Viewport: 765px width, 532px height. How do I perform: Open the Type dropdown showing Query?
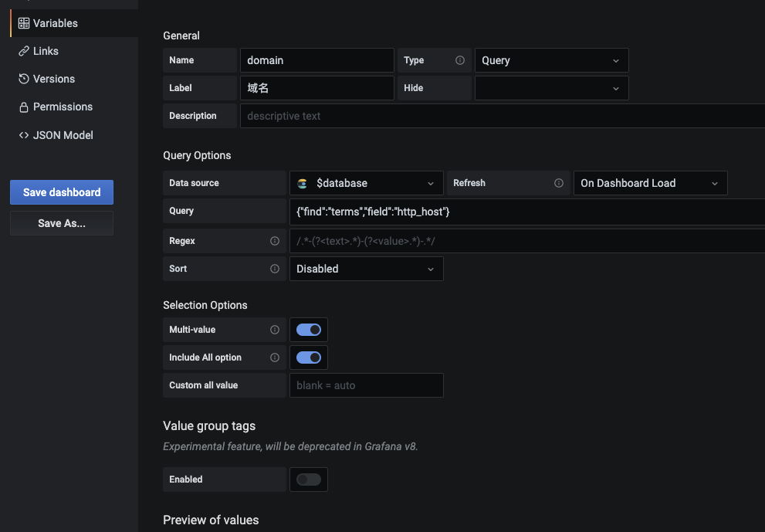click(551, 59)
